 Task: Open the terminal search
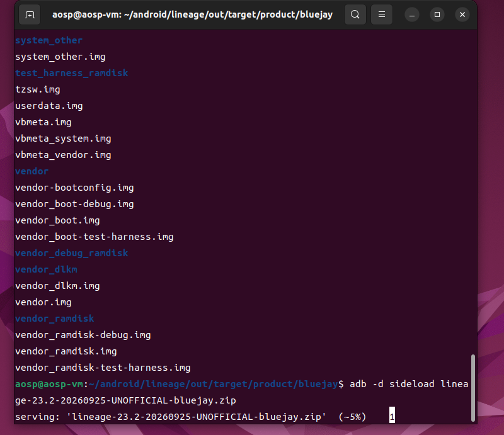pyautogui.click(x=355, y=14)
